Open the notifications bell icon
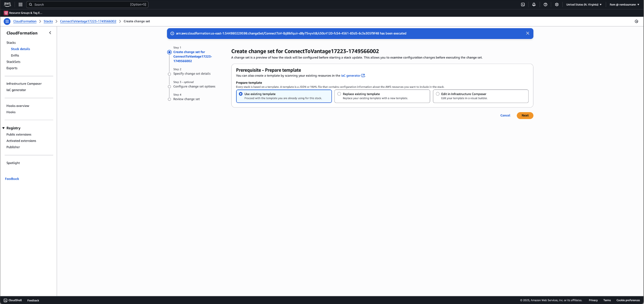Viewport: 644px width, 304px height. click(x=534, y=5)
